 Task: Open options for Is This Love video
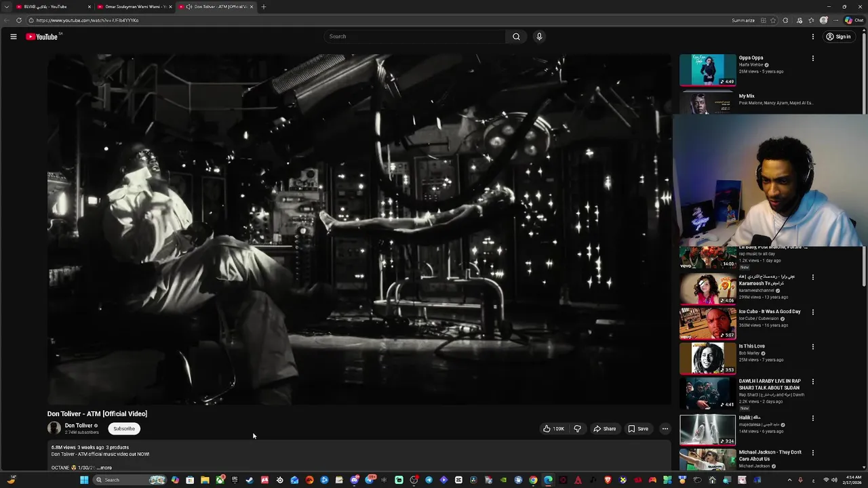tap(812, 347)
